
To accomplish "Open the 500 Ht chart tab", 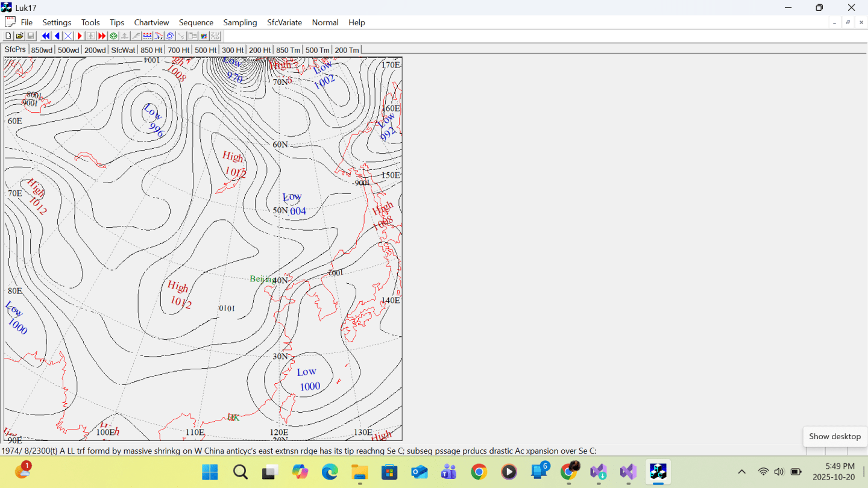I will tap(206, 50).
